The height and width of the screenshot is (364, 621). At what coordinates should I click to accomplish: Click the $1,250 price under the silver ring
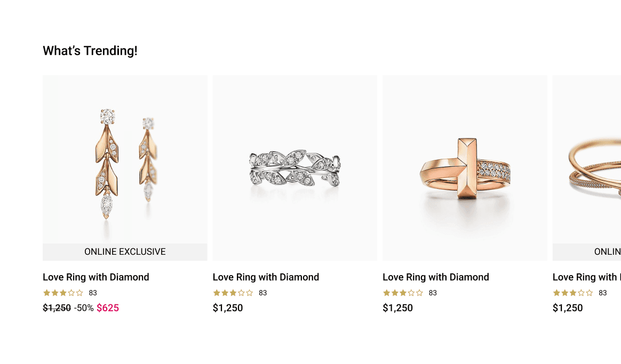(x=228, y=308)
